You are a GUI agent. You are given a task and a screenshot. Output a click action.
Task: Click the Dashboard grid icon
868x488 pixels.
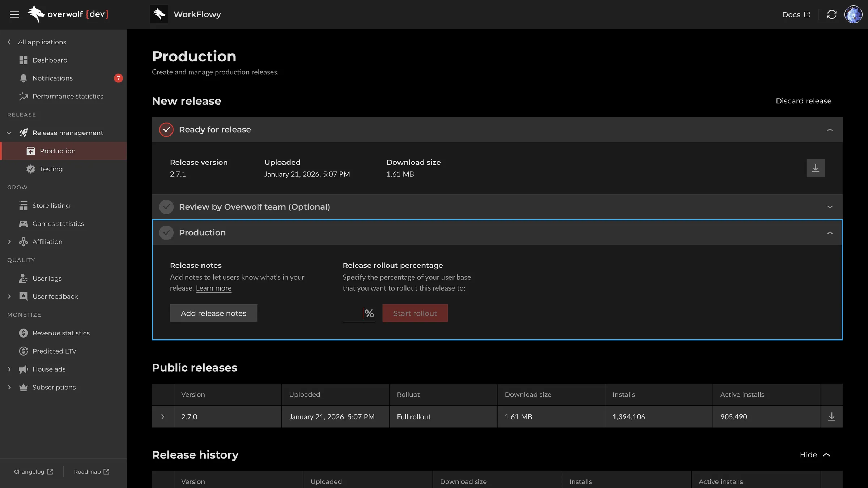coord(24,60)
